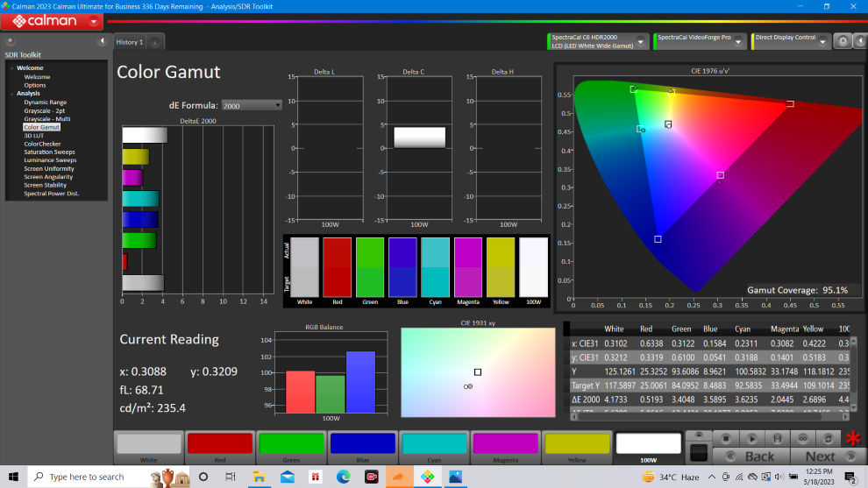
Task: Select the Blue pattern swatch at bottom
Action: tap(363, 447)
